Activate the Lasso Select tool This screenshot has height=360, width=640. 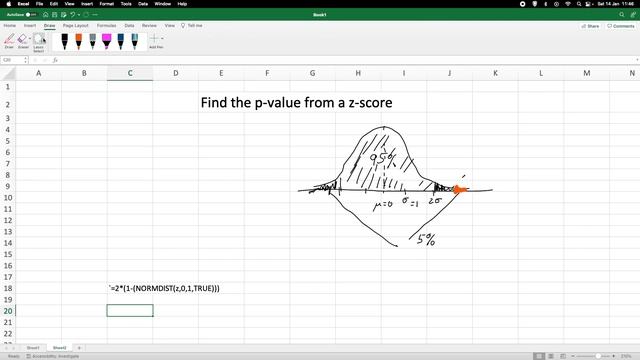click(39, 42)
